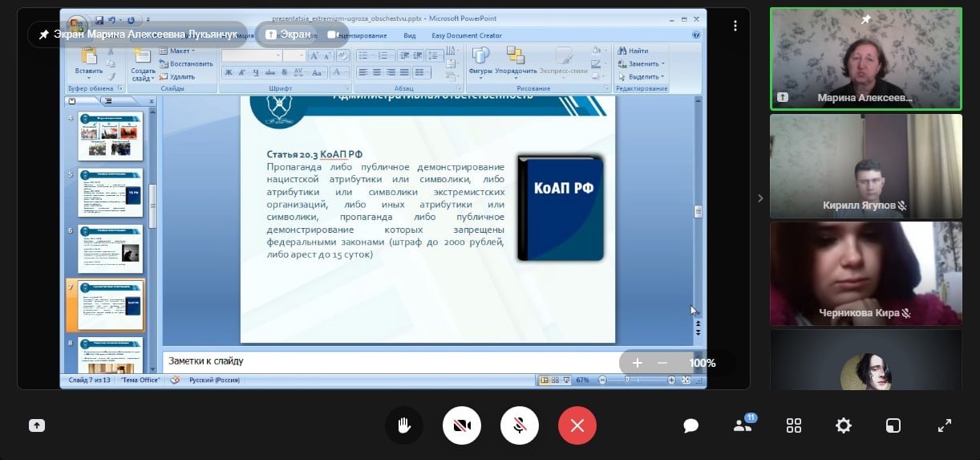Select Кирилл Ягупов video tile
Viewport: 980px width, 460px height.
pyautogui.click(x=865, y=166)
